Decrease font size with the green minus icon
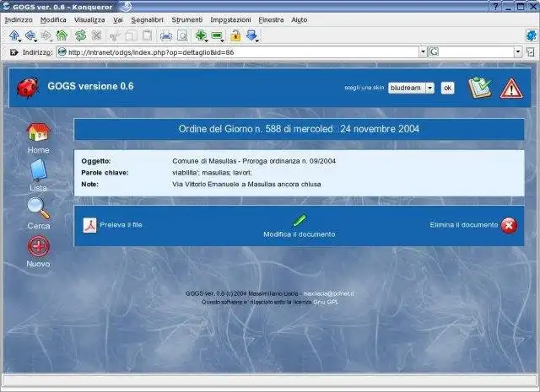Image resolution: width=540 pixels, height=392 pixels. pos(217,35)
